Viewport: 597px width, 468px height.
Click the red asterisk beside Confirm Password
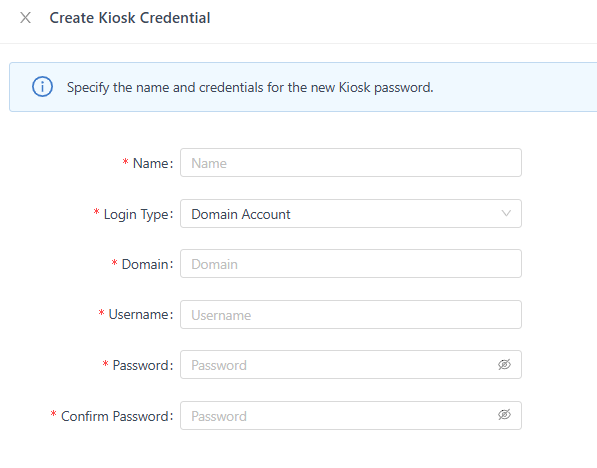pyautogui.click(x=53, y=414)
